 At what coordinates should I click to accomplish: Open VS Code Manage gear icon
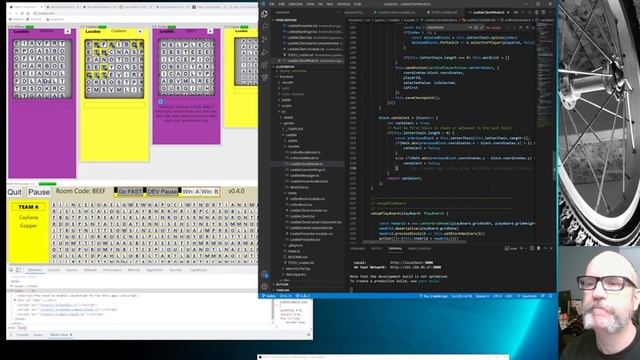(264, 287)
